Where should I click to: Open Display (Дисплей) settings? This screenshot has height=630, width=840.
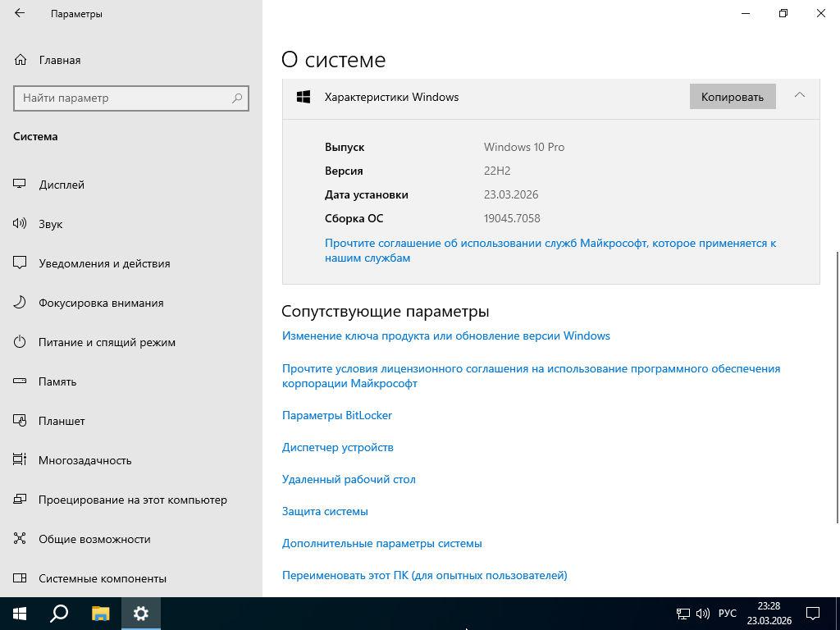click(62, 185)
